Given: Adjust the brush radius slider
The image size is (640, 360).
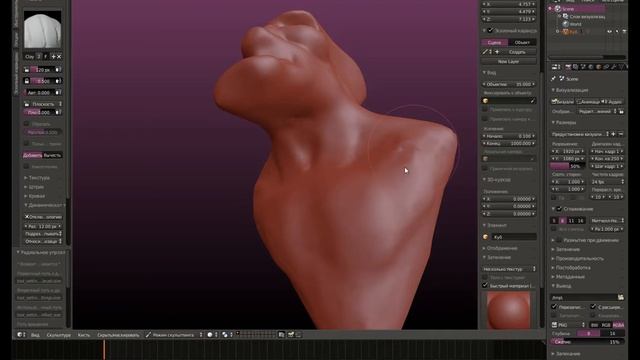Looking at the screenshot, I should coord(42,70).
